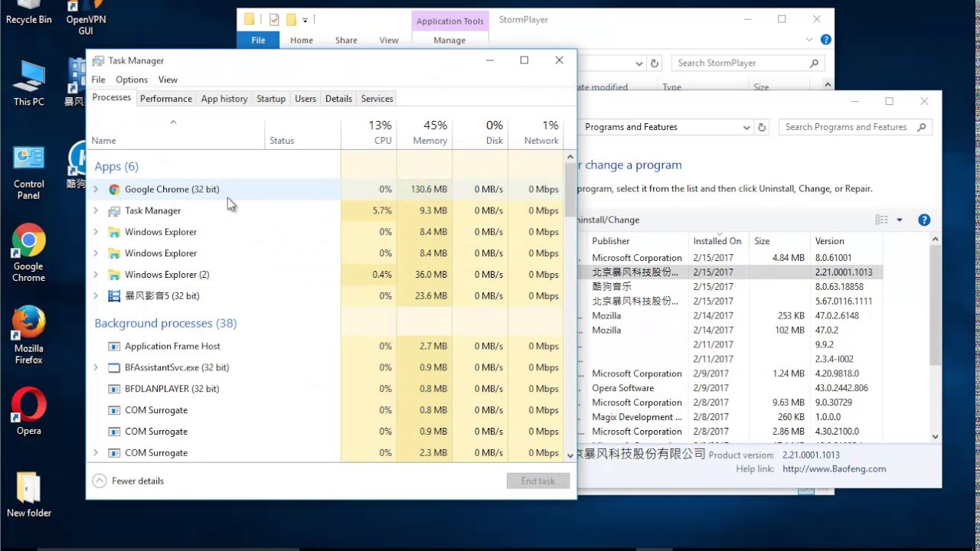Open help in Programs and Features
Screen dimensions: 980x551
click(x=924, y=220)
